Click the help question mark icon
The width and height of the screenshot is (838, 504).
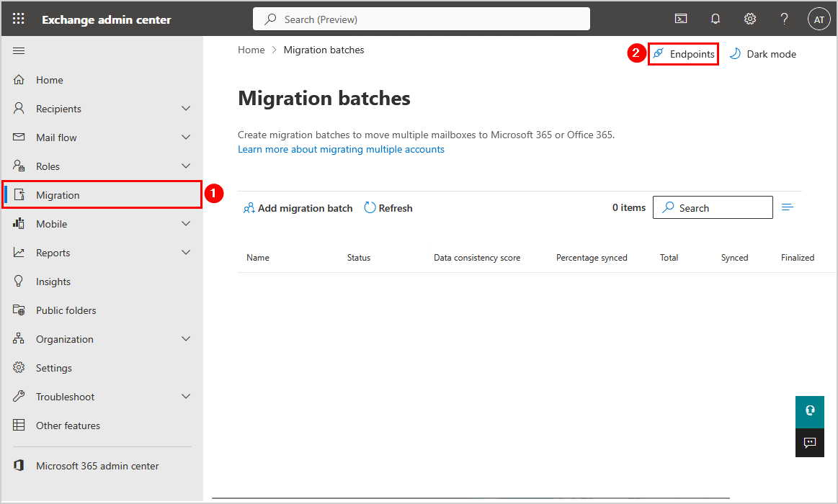coord(785,19)
